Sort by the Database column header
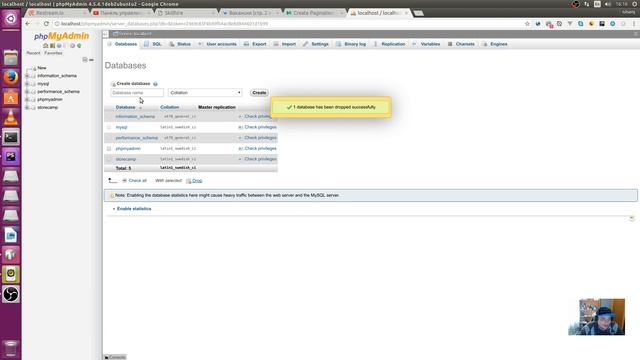 pyautogui.click(x=125, y=107)
